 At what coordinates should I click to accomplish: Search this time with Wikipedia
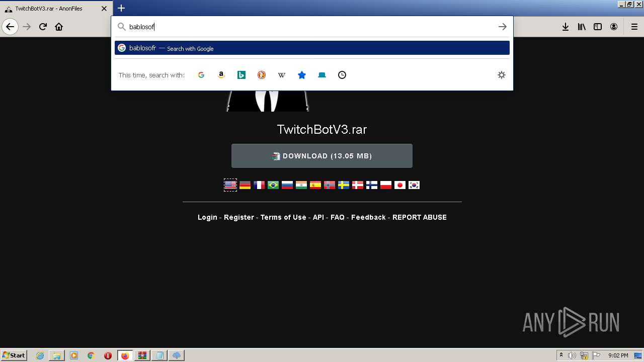[x=282, y=75]
